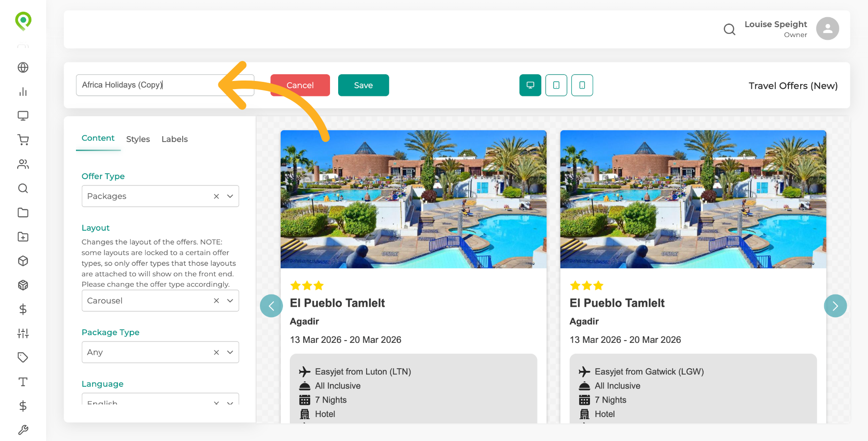Click the Africa Holidays (Copy) name field
This screenshot has width=868, height=441.
click(x=165, y=85)
